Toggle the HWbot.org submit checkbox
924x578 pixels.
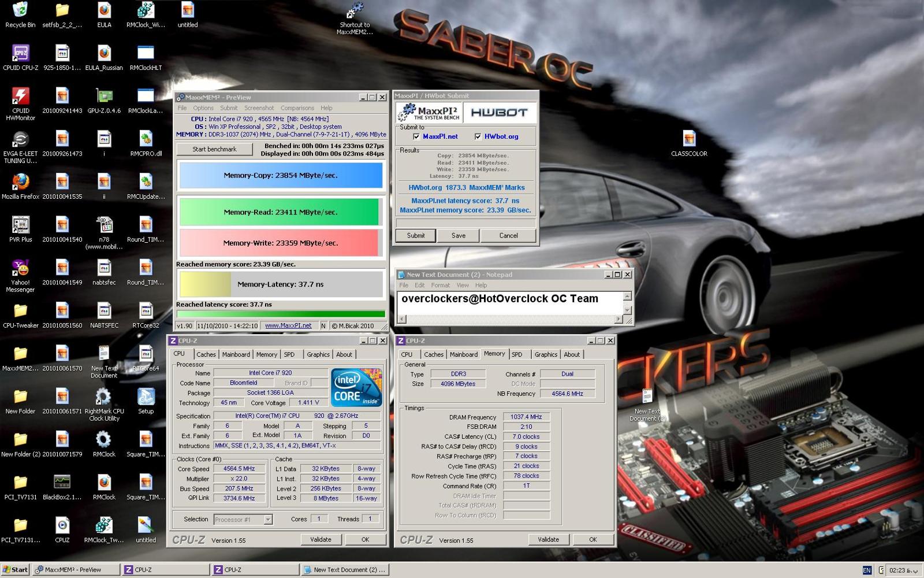click(x=478, y=136)
